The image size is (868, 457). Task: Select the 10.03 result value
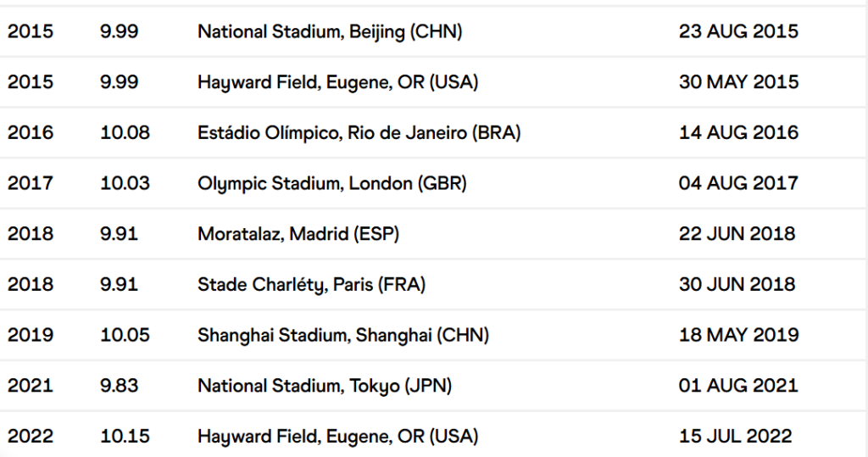[x=125, y=183]
